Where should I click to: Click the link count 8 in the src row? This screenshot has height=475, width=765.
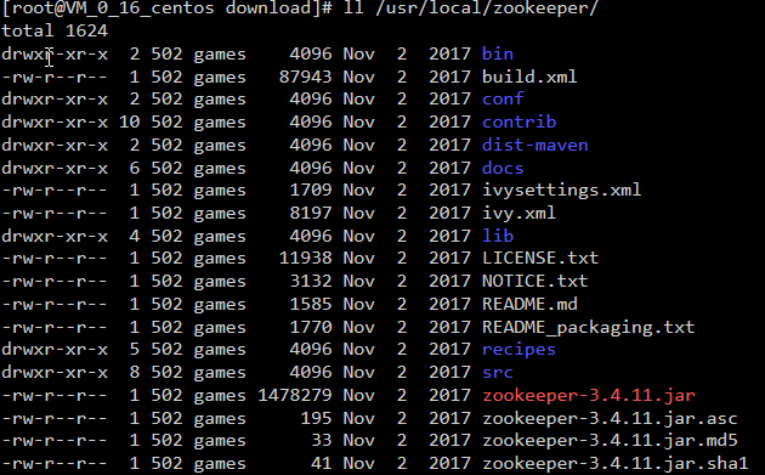pos(135,372)
